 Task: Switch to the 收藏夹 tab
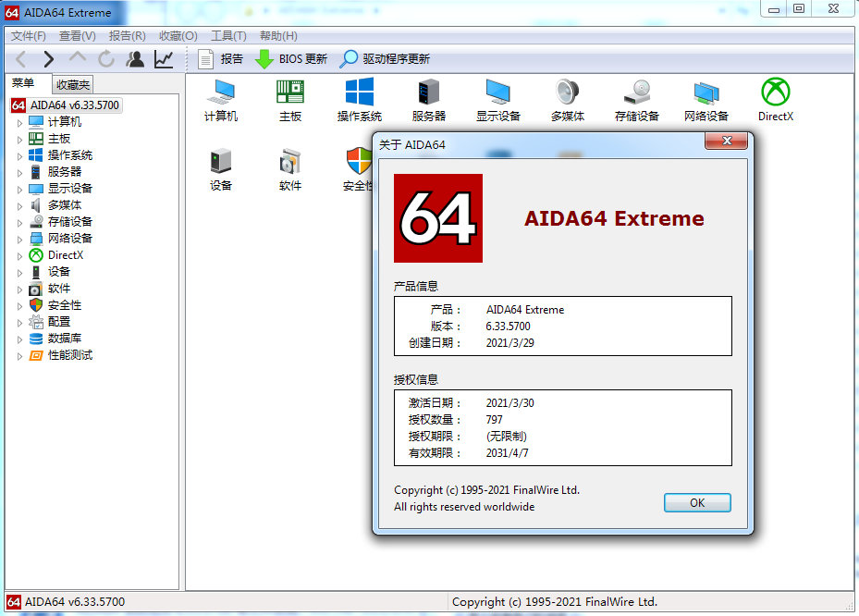pos(73,84)
